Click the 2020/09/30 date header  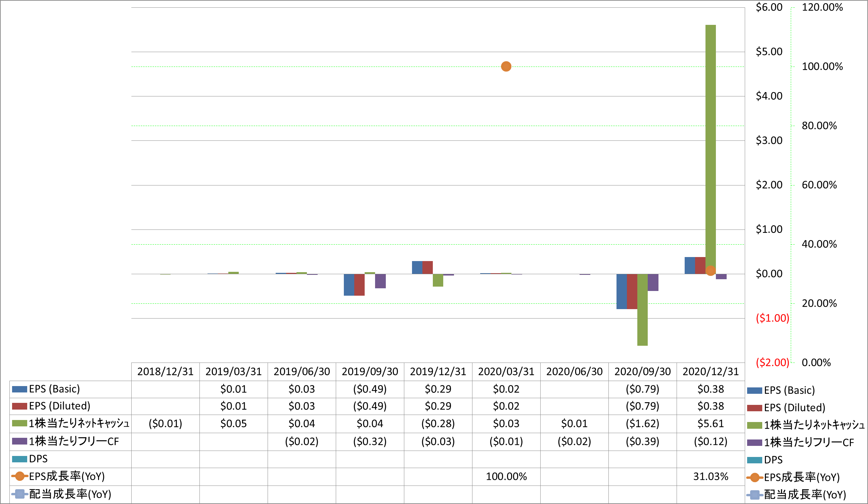(x=642, y=372)
